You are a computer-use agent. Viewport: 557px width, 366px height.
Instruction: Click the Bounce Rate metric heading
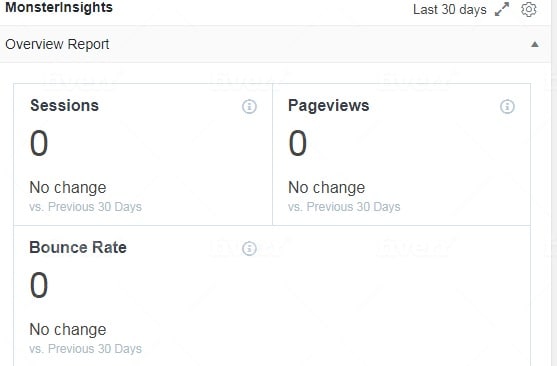click(78, 247)
